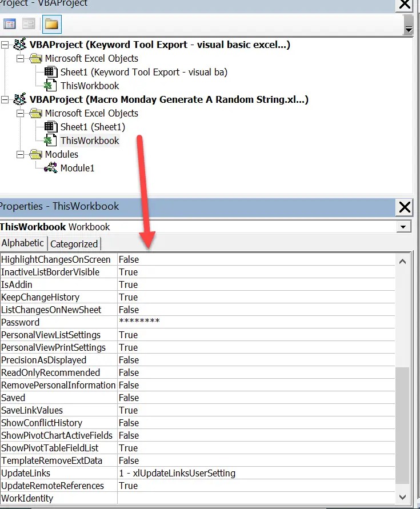This screenshot has height=509, width=420.
Task: Collapse the Macro Monday VBAProject node
Action: [5, 99]
